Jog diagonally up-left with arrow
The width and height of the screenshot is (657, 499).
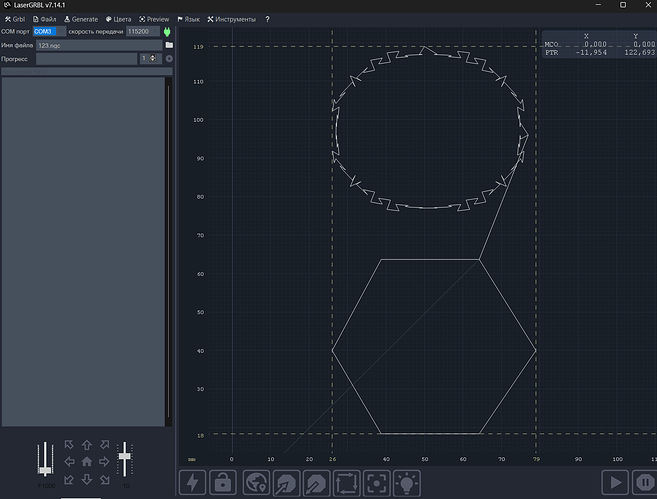tap(69, 445)
